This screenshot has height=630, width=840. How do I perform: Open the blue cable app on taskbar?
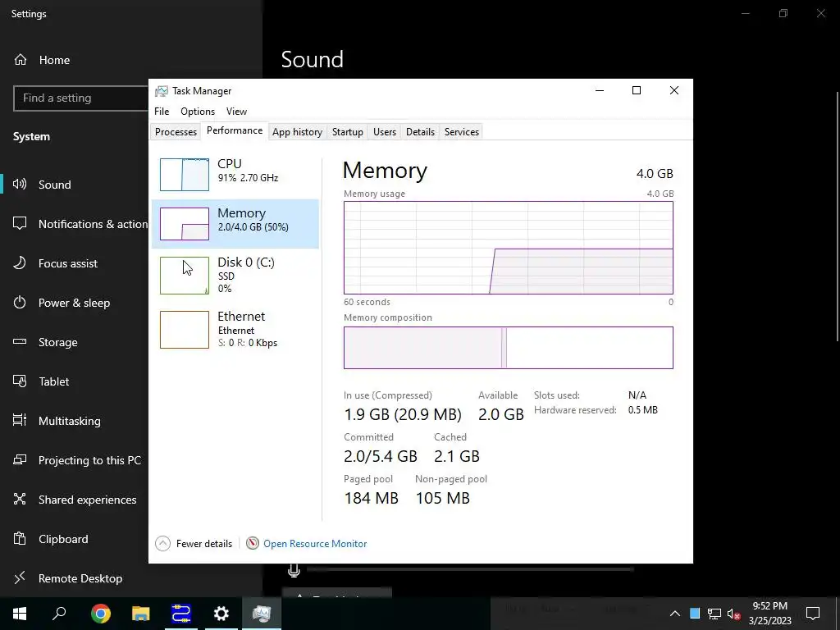pos(181,614)
